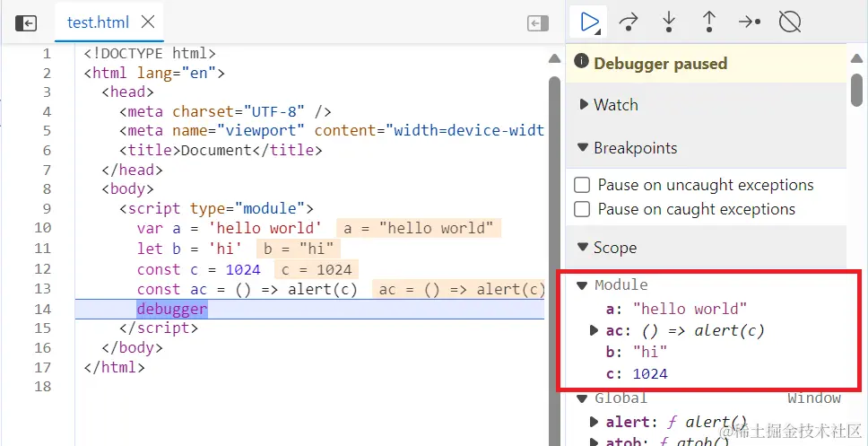Screen dimensions: 868x446
Task: Expand the ac arrow function entry
Action: tap(594, 331)
